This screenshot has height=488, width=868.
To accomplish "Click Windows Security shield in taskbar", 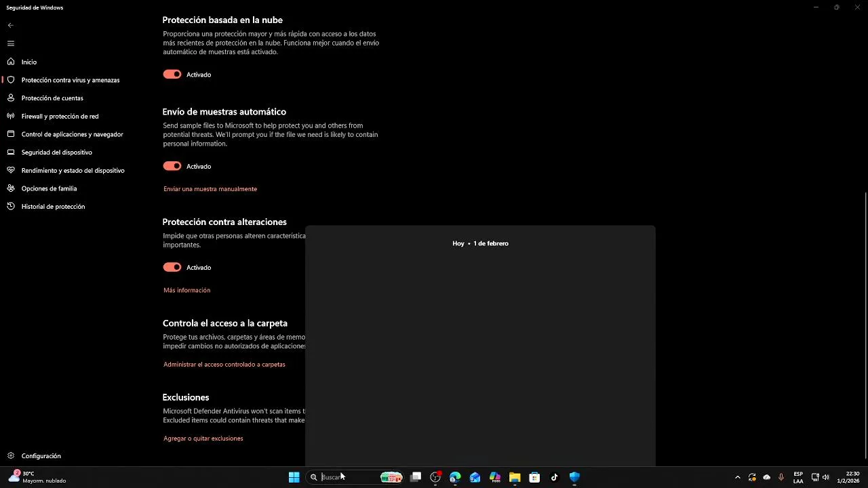I will click(574, 477).
